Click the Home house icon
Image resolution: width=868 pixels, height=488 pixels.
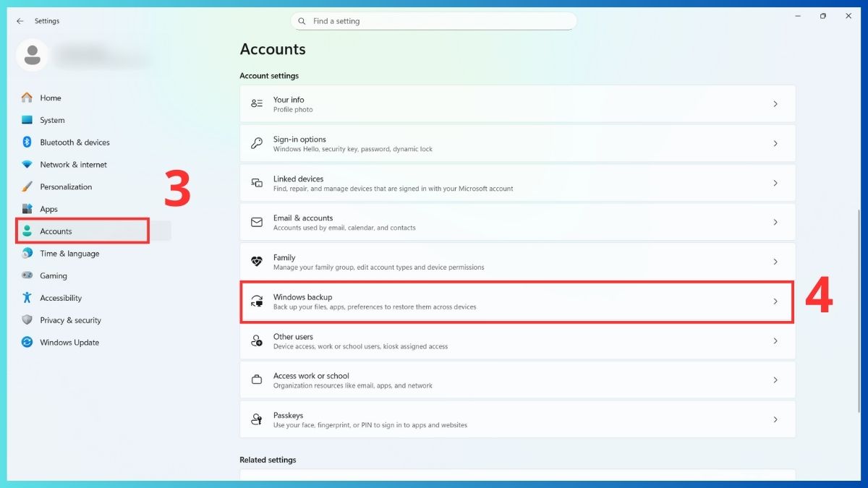(27, 98)
